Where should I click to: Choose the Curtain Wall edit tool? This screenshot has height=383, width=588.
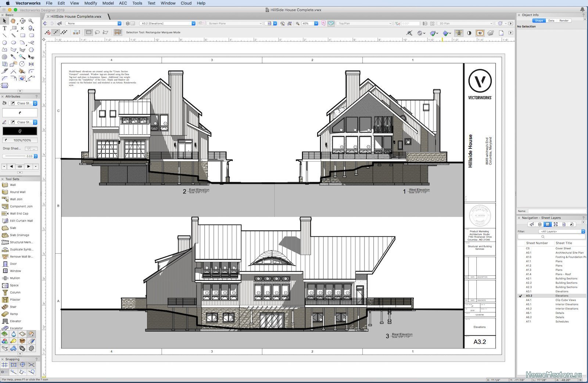coord(21,221)
